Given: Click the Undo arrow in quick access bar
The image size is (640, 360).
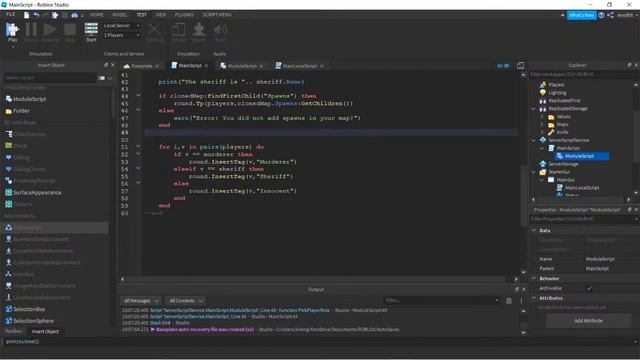Looking at the screenshot, I should click(x=36, y=15).
